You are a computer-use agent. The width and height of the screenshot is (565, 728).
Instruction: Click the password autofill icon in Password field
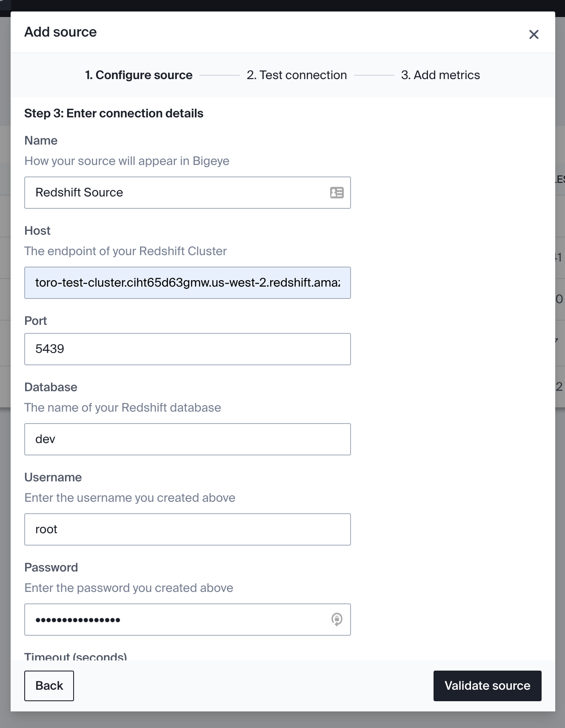coord(337,619)
